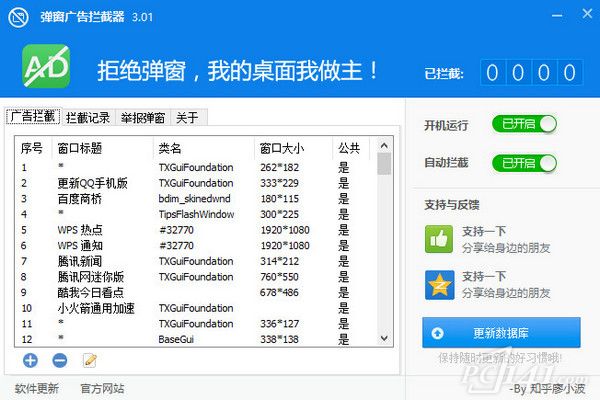Select row 酷我今日看点
This screenshot has width=600, height=400.
[x=195, y=293]
